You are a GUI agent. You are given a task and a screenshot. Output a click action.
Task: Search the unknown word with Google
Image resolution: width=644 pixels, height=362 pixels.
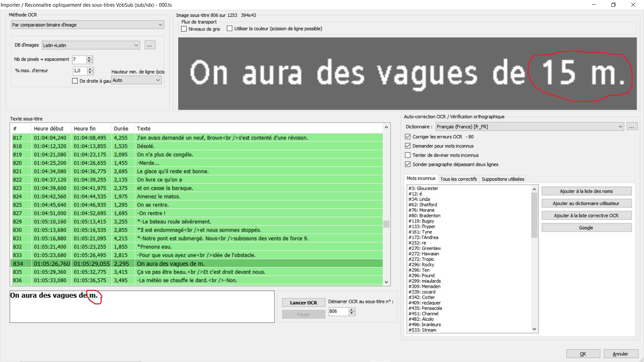[x=586, y=227]
